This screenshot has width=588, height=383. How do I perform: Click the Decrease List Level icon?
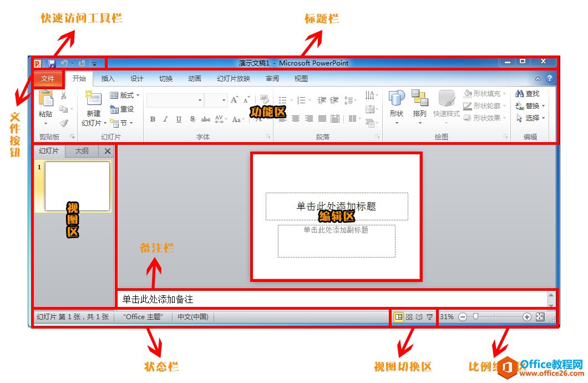coord(322,100)
